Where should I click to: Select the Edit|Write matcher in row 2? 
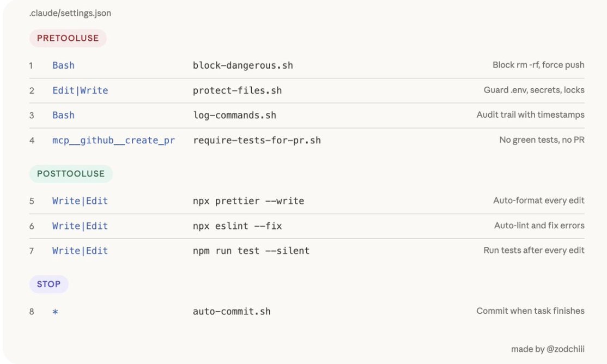80,90
